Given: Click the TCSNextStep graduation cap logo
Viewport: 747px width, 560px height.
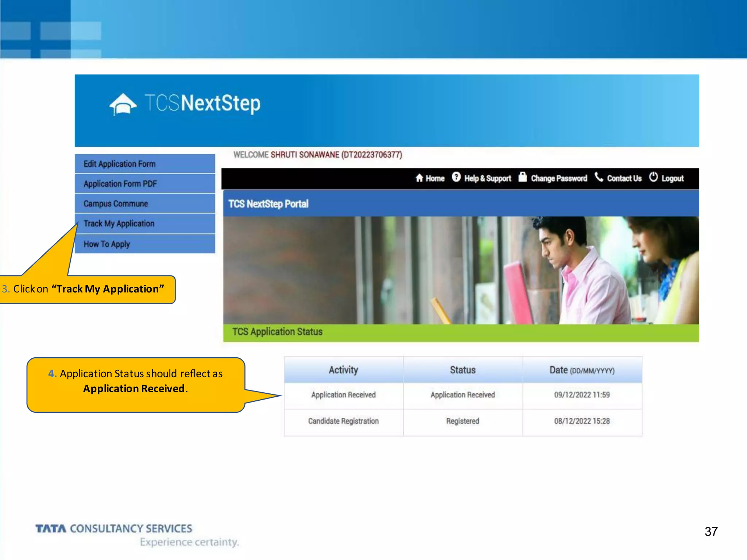Looking at the screenshot, I should (123, 104).
